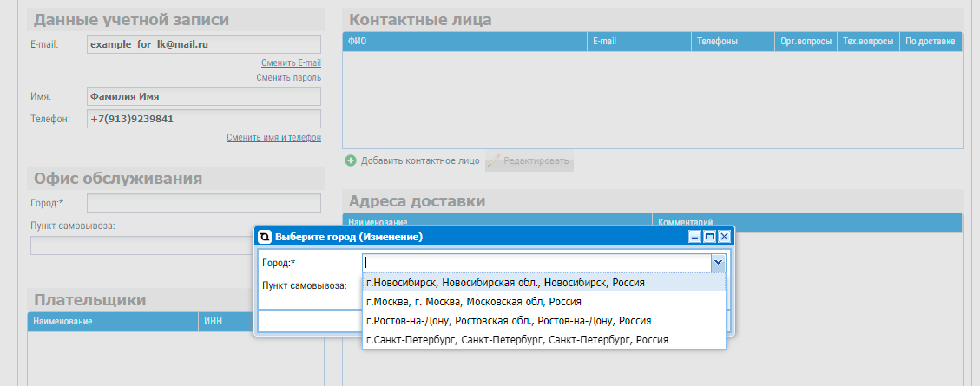Screen dimensions: 980x386
Task: Click the Пункт самовывоза label in the dialog
Action: pyautogui.click(x=305, y=285)
